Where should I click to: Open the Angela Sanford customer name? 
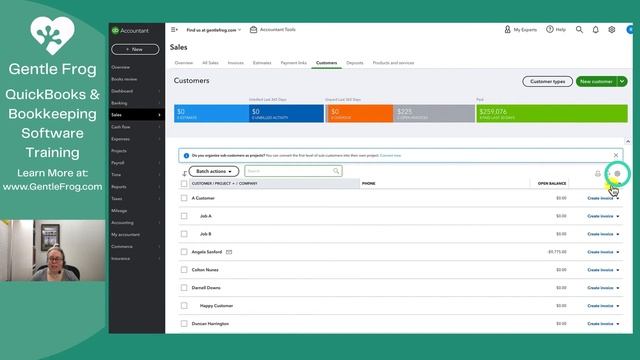[x=207, y=252]
